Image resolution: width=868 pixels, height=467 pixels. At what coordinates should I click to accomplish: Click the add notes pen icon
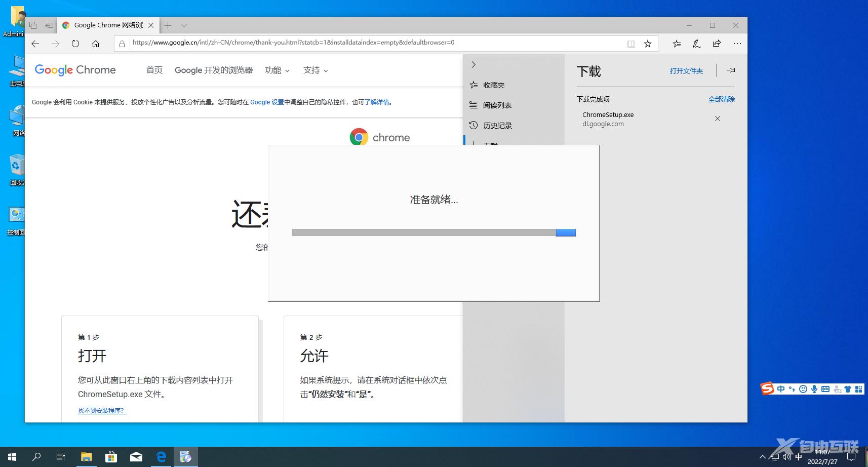coord(697,44)
